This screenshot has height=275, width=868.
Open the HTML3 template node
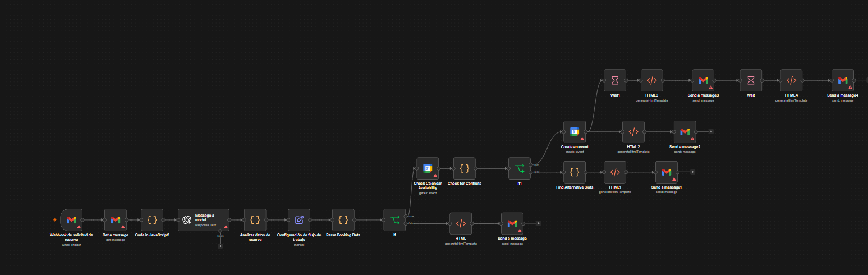pyautogui.click(x=652, y=80)
